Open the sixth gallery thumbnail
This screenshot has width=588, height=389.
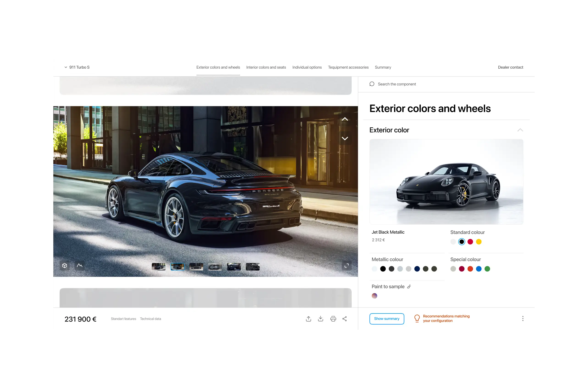point(253,267)
